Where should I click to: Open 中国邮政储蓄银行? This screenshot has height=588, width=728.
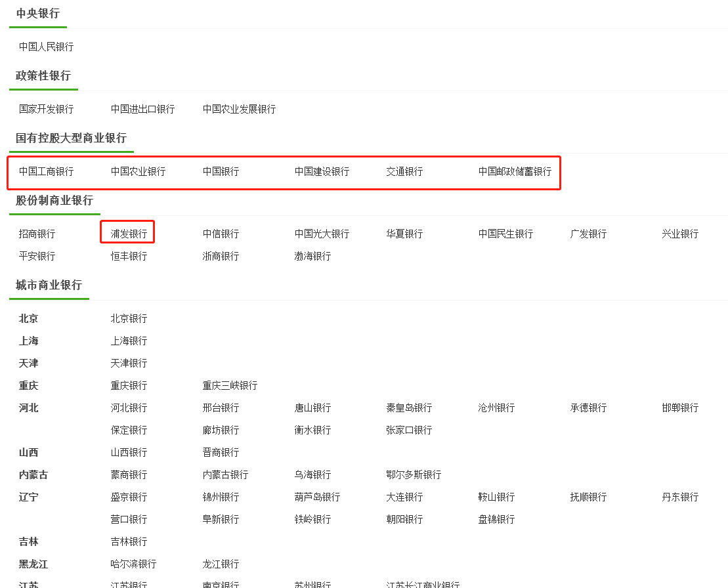coord(515,172)
